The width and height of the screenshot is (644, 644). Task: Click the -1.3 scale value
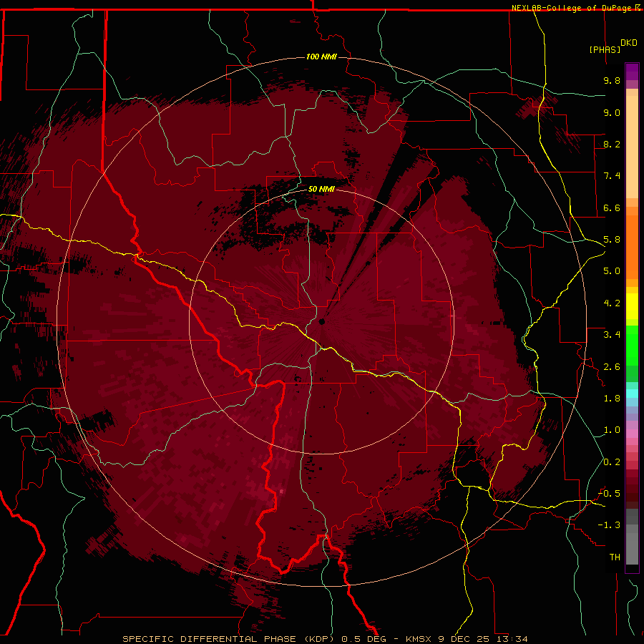609,525
